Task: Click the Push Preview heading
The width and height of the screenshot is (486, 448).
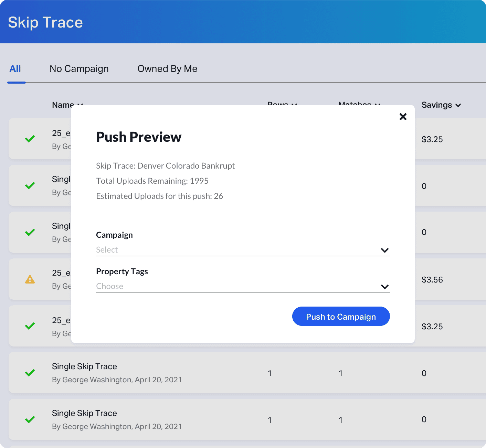Action: [x=139, y=137]
